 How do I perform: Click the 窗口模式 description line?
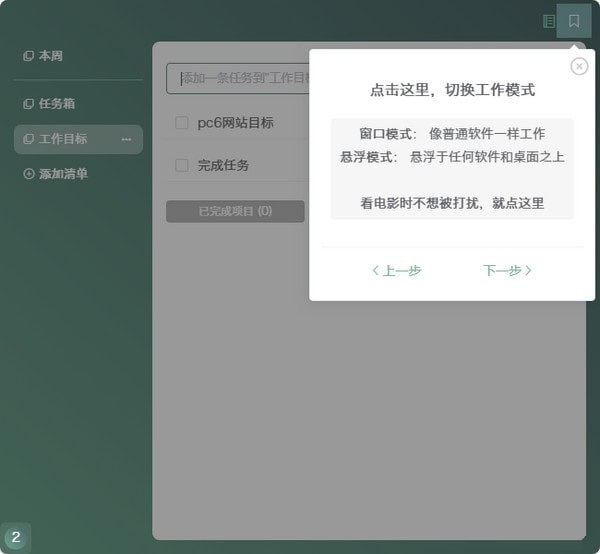pos(452,134)
